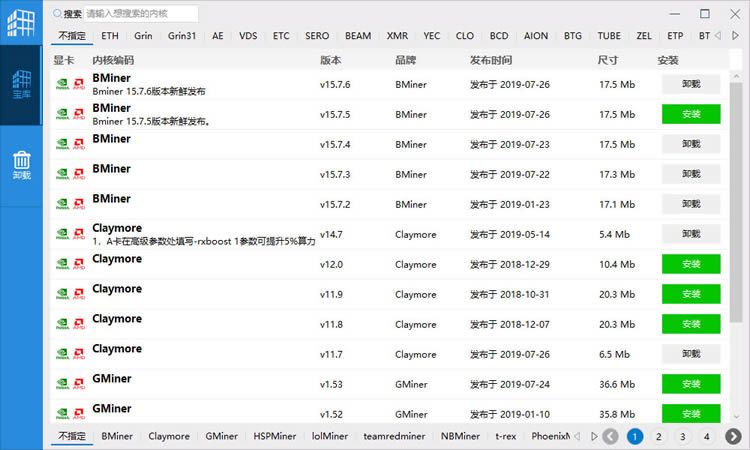Select current page 1 indicator
This screenshot has width=750, height=450.
pyautogui.click(x=635, y=436)
